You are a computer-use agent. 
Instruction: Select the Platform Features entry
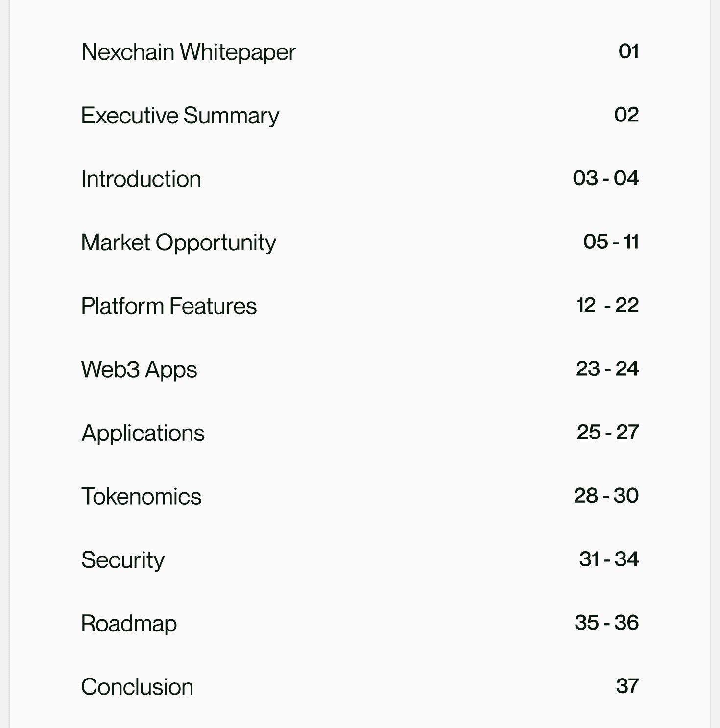169,306
